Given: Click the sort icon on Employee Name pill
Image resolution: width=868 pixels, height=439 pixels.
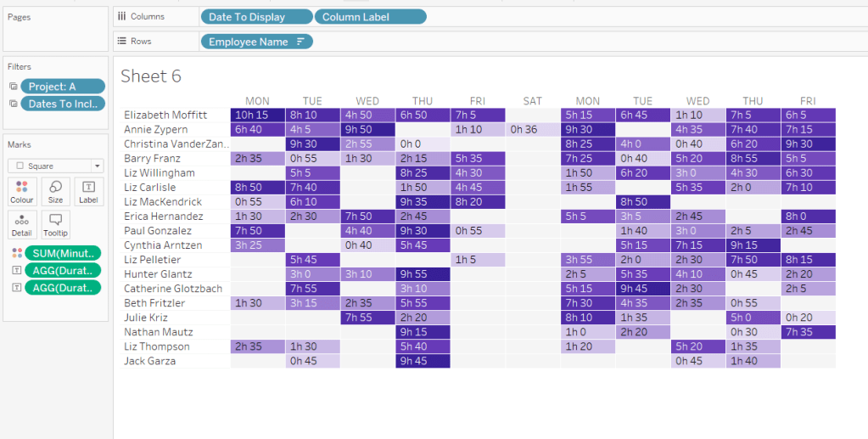Looking at the screenshot, I should point(301,42).
